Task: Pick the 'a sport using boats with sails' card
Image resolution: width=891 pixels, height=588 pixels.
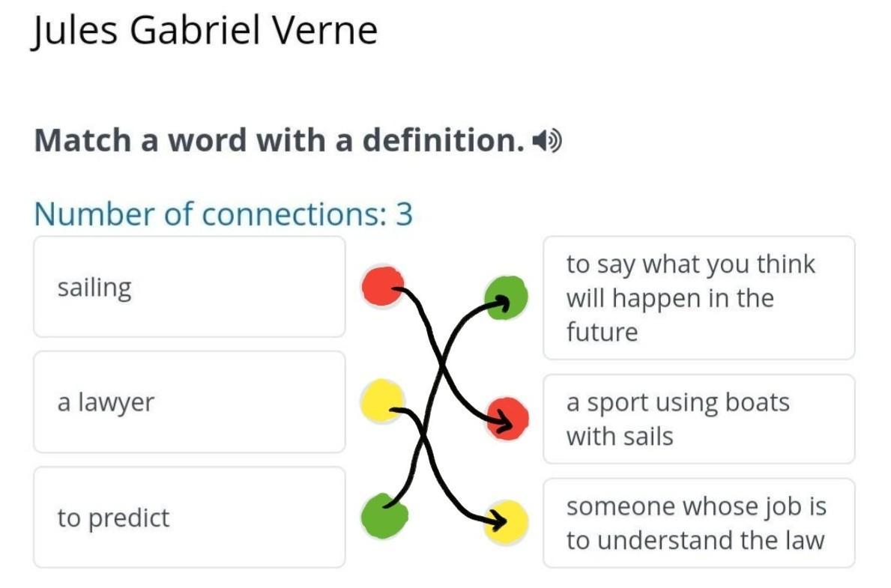Action: (698, 419)
